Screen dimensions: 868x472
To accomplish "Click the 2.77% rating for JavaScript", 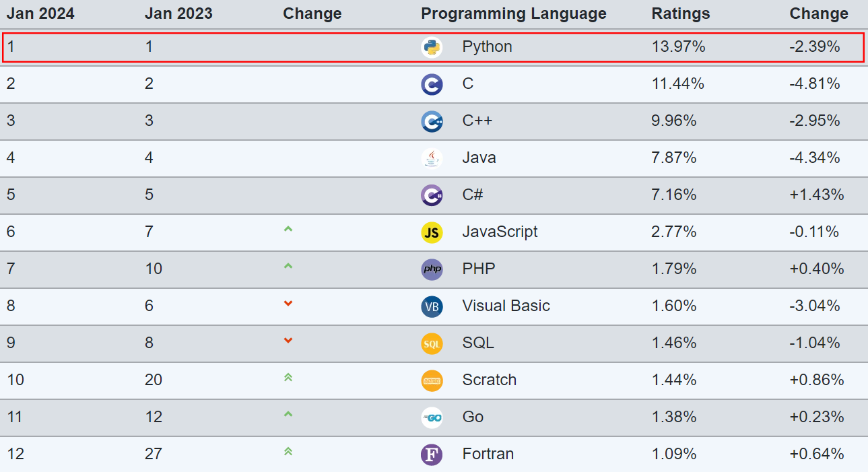I will point(674,232).
